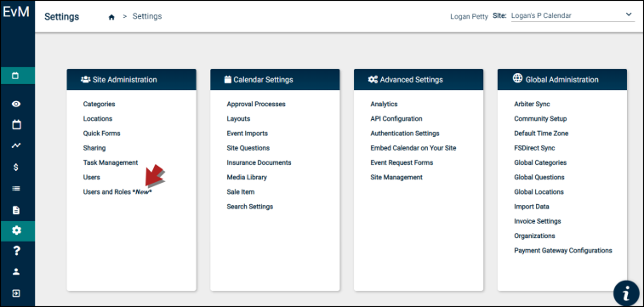
Task: Open the teal calendar icon in sidebar
Action: 16,76
